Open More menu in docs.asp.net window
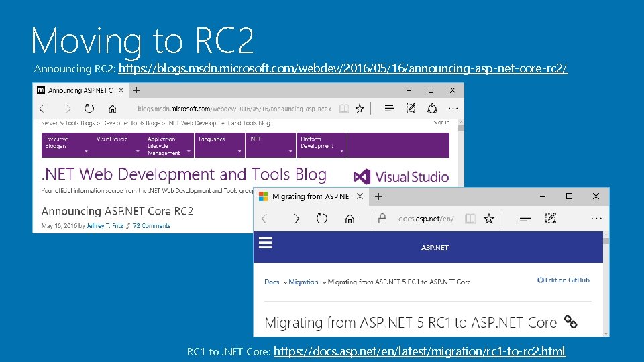644x362 pixels. 596,219
